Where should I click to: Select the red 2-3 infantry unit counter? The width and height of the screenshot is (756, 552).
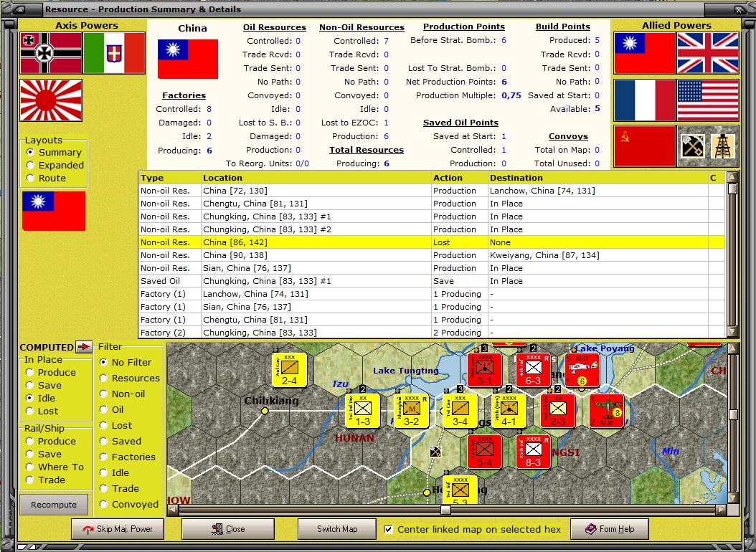[x=557, y=411]
